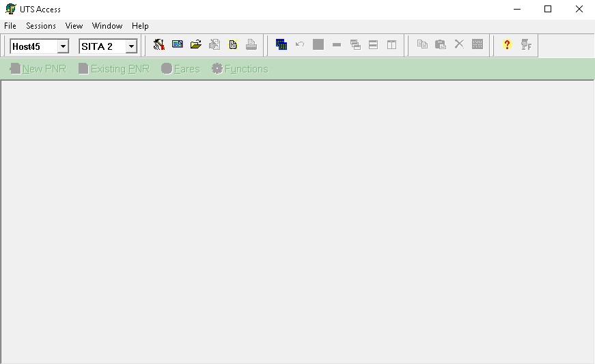Viewport: 595px width, 364px height.
Task: Minimize the UTS Access window
Action: pyautogui.click(x=517, y=9)
